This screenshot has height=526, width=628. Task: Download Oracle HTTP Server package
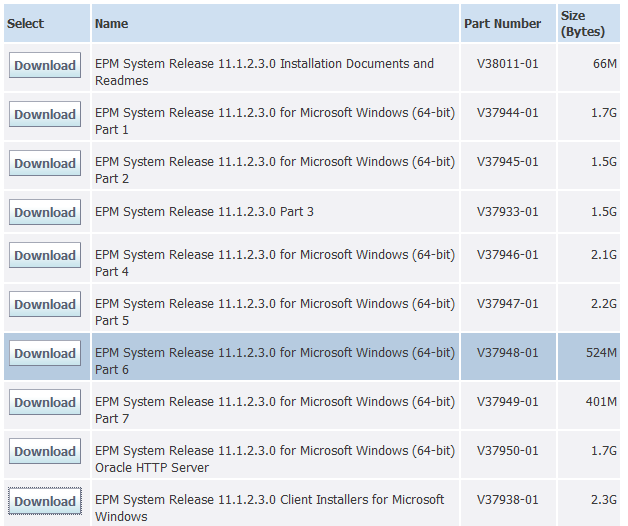click(45, 451)
